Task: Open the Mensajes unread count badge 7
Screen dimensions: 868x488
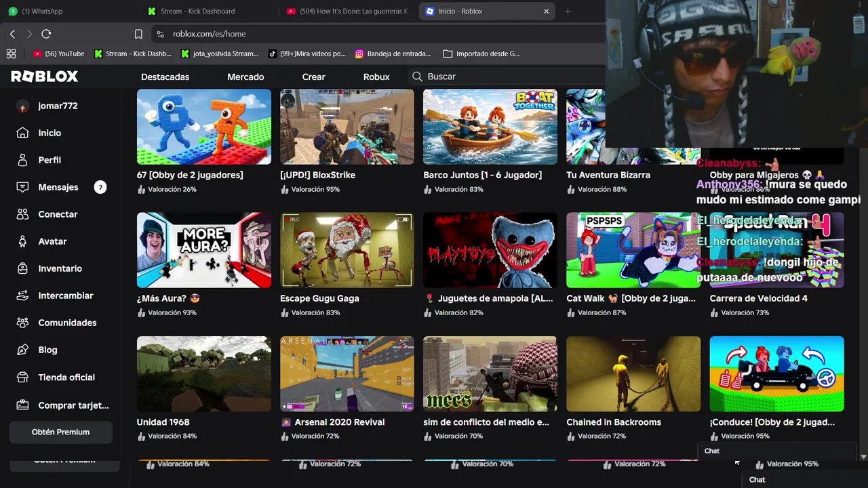Action: coord(100,187)
